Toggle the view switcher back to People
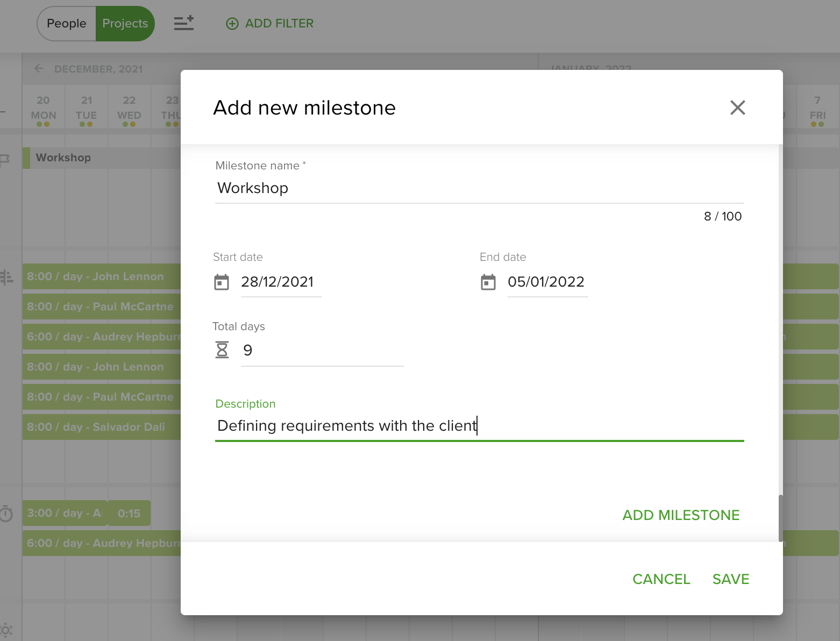840x641 pixels. coord(66,23)
